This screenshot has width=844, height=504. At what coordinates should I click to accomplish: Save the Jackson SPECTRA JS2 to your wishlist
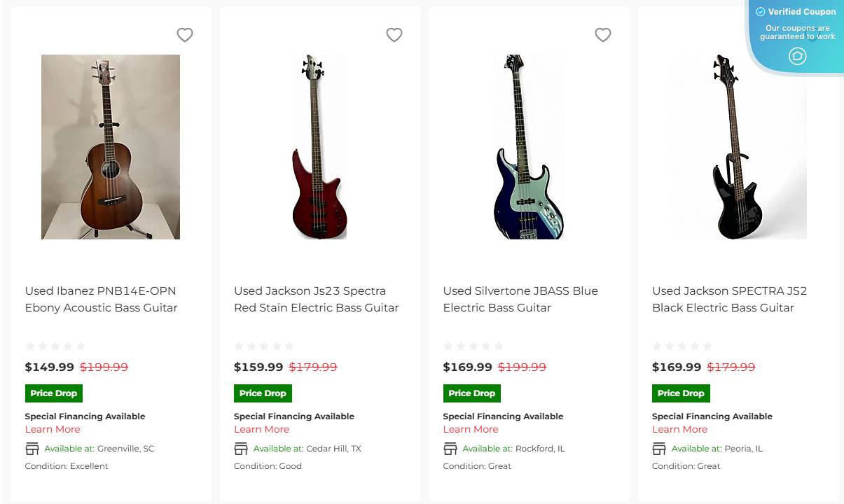[x=812, y=34]
